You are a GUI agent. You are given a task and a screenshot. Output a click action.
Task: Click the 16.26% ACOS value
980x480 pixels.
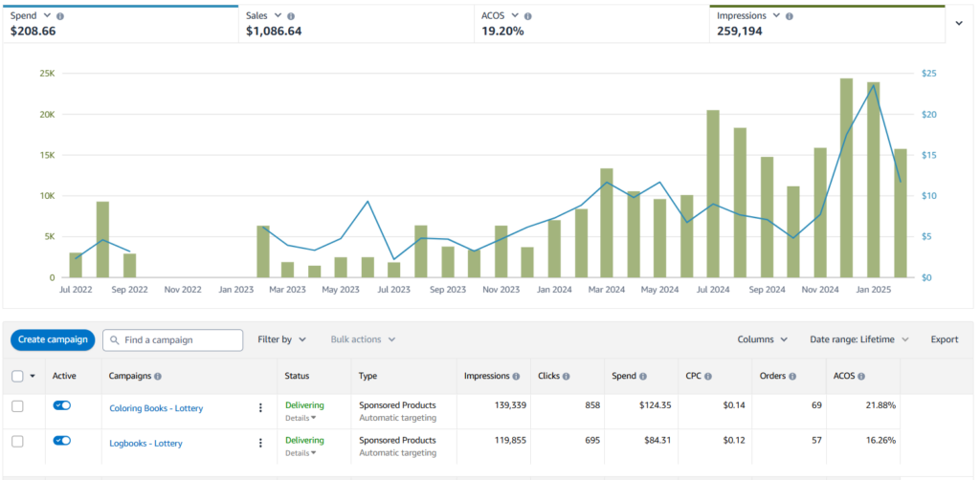click(x=880, y=440)
